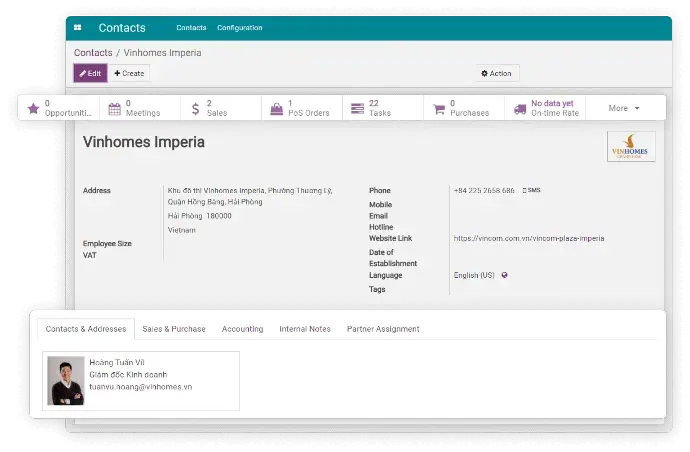
Task: Click the Create button
Action: 128,73
